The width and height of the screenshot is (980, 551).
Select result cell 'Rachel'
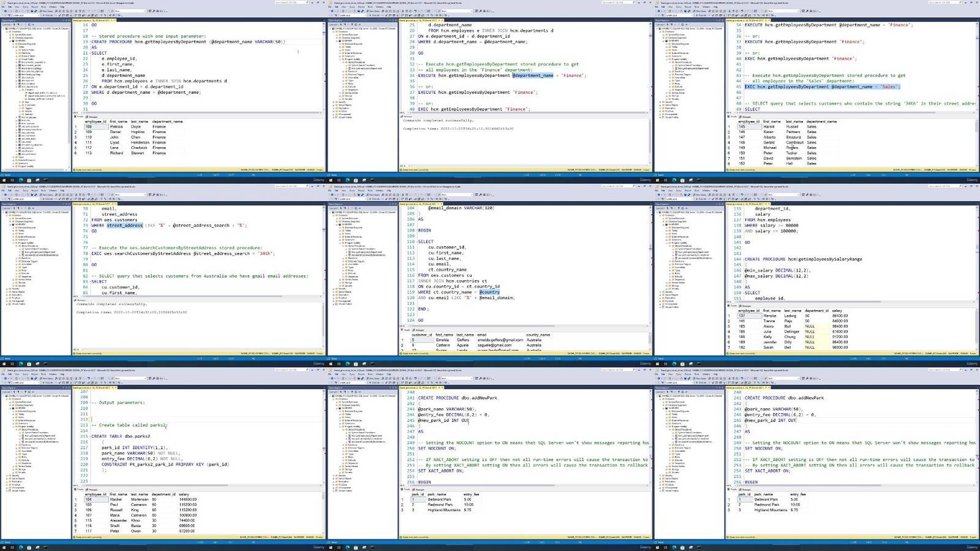(x=116, y=500)
